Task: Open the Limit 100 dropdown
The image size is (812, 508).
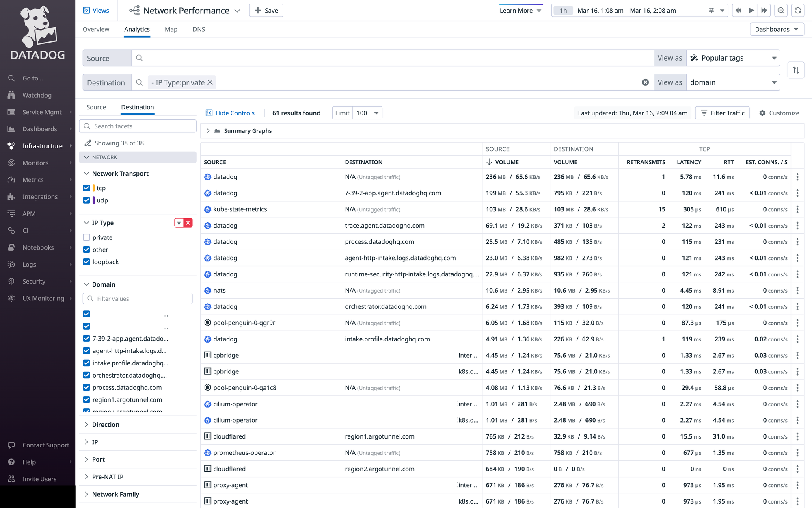Action: tap(367, 113)
